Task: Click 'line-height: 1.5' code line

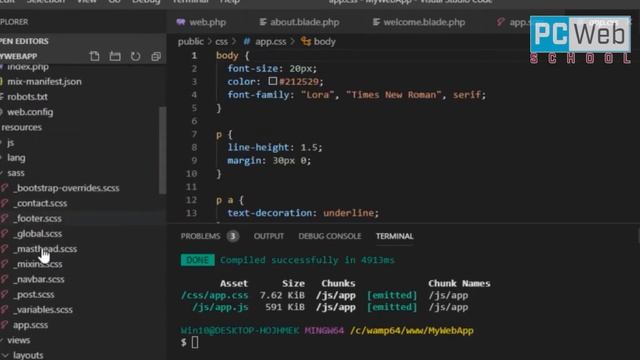Action: [275, 147]
